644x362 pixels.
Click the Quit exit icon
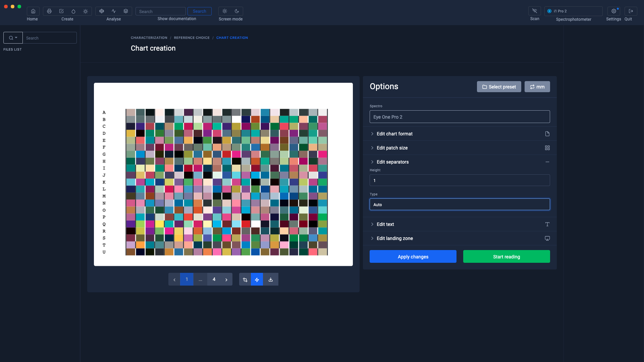pos(631,11)
